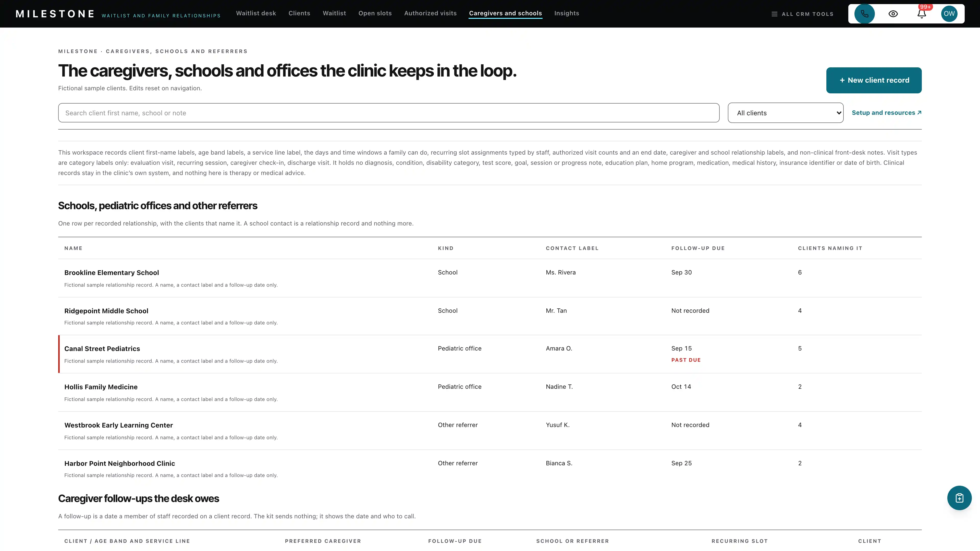Select Westbrook Early Learning Center row name
The height and width of the screenshot is (551, 980).
118,425
